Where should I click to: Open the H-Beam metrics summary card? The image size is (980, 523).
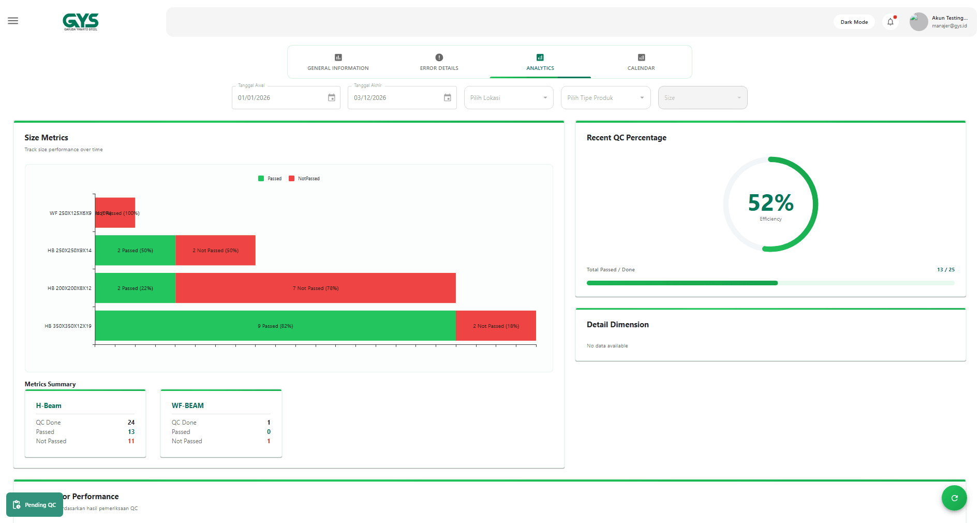85,423
